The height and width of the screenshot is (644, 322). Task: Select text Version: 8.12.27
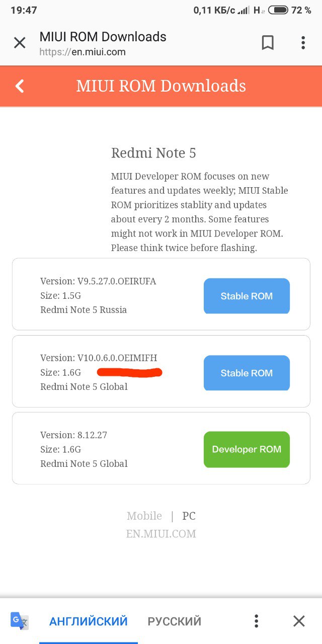tap(73, 435)
